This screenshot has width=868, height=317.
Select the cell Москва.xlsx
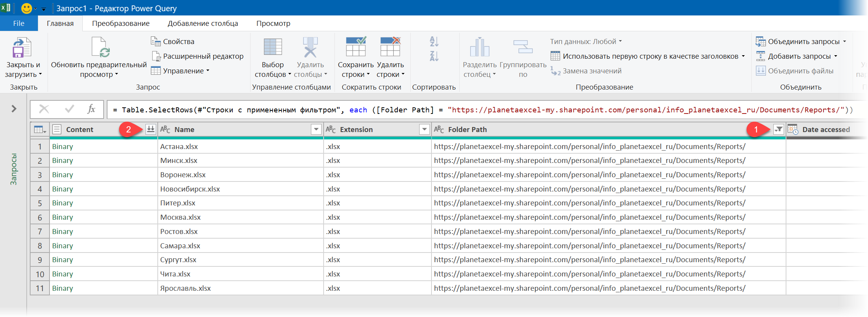click(x=240, y=217)
